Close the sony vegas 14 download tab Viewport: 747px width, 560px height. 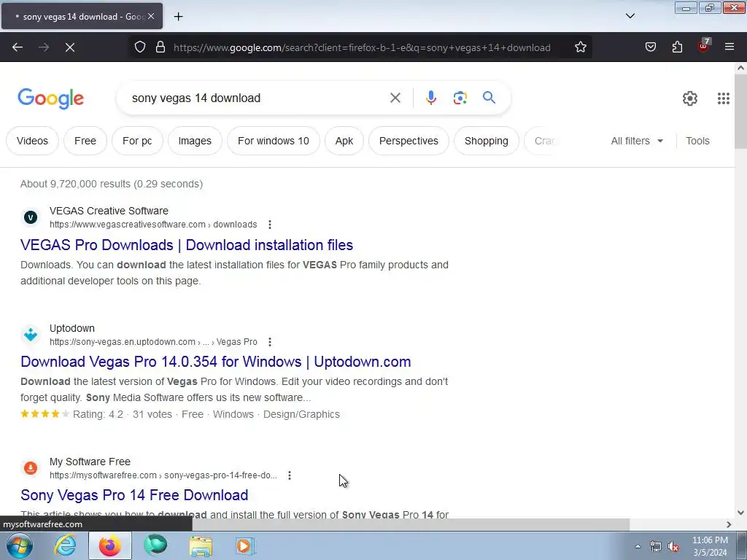[x=151, y=16]
